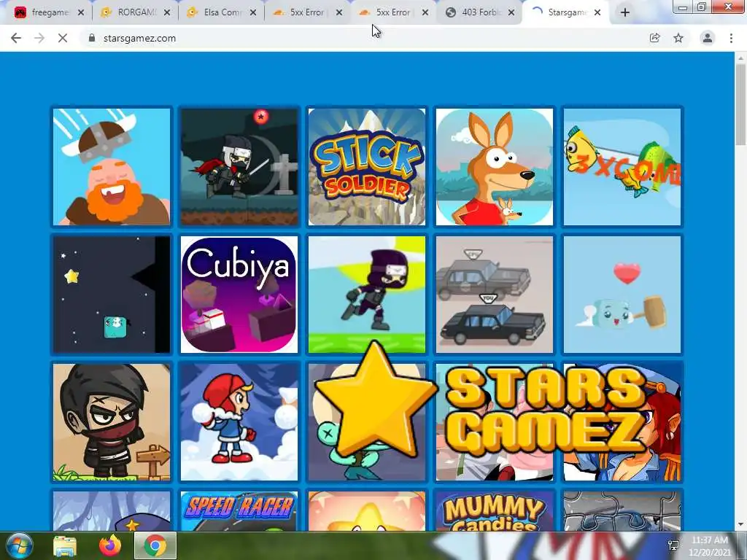Image resolution: width=747 pixels, height=560 pixels.
Task: Click the network icon in system tray
Action: (x=673, y=545)
